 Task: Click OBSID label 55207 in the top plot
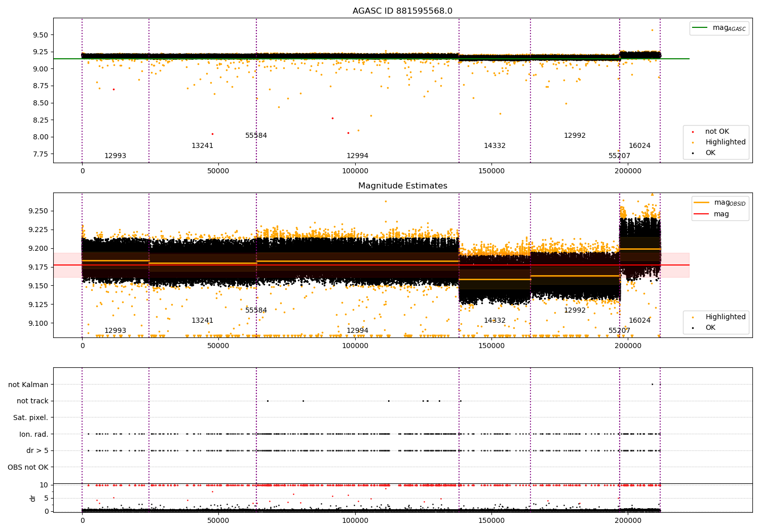619,156
